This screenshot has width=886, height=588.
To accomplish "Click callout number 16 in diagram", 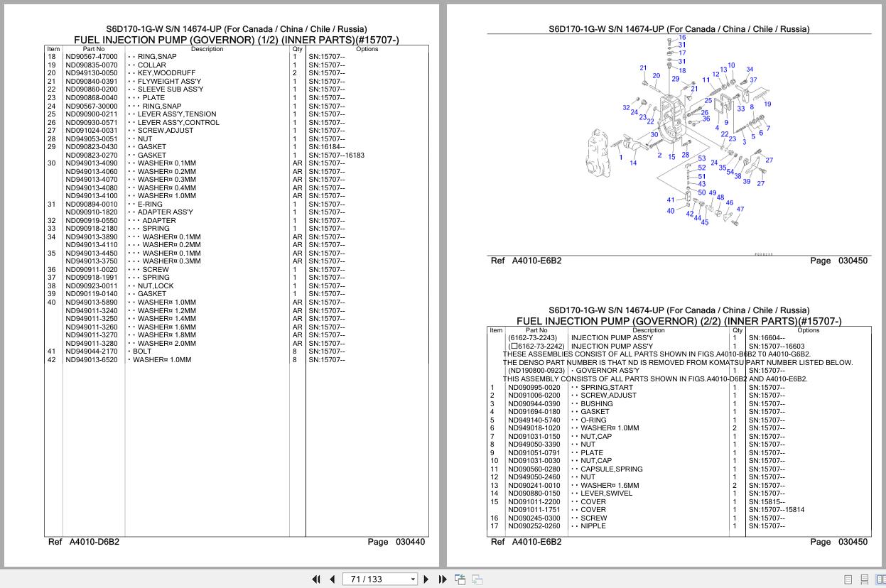I will pos(682,38).
